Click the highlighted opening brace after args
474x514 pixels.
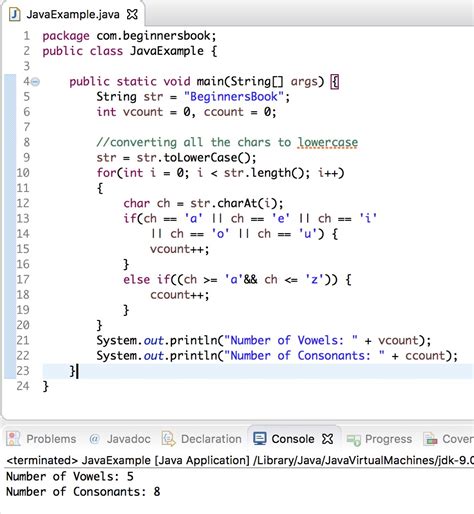click(x=335, y=82)
